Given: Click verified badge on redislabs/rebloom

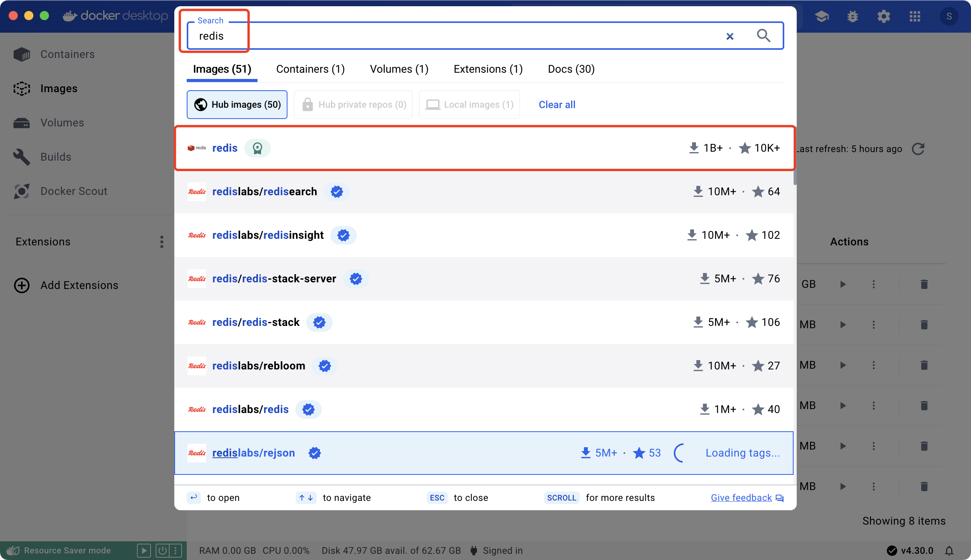Looking at the screenshot, I should (x=324, y=366).
